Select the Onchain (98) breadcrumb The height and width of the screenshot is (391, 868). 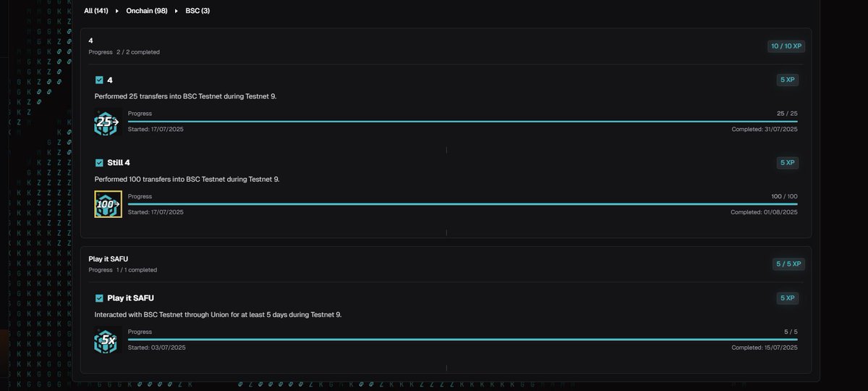click(147, 11)
